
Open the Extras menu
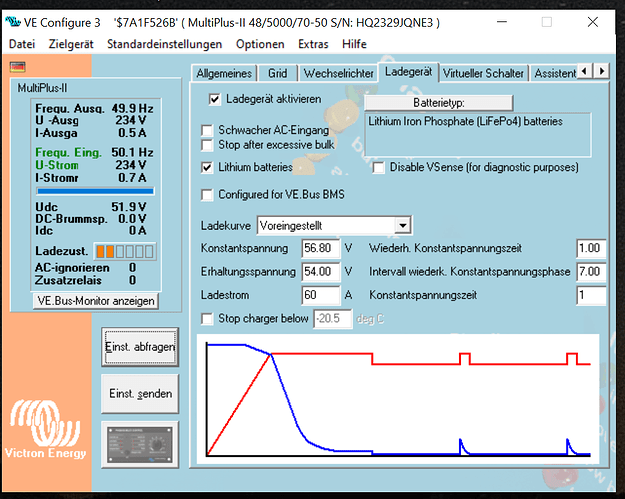point(313,44)
